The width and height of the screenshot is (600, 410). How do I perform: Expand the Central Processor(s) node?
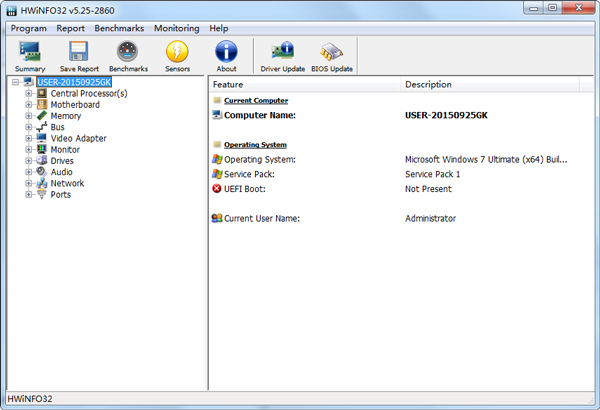(29, 93)
